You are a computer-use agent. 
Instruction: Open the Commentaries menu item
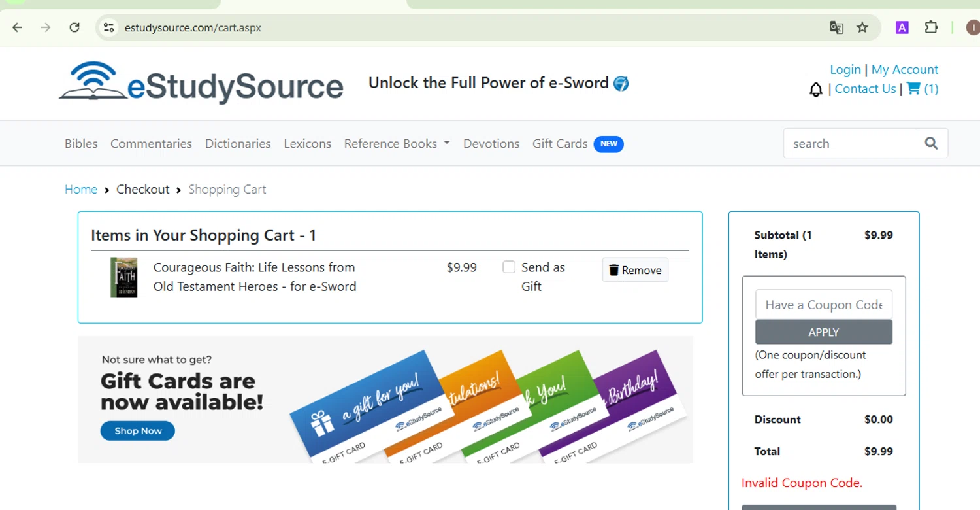151,143
